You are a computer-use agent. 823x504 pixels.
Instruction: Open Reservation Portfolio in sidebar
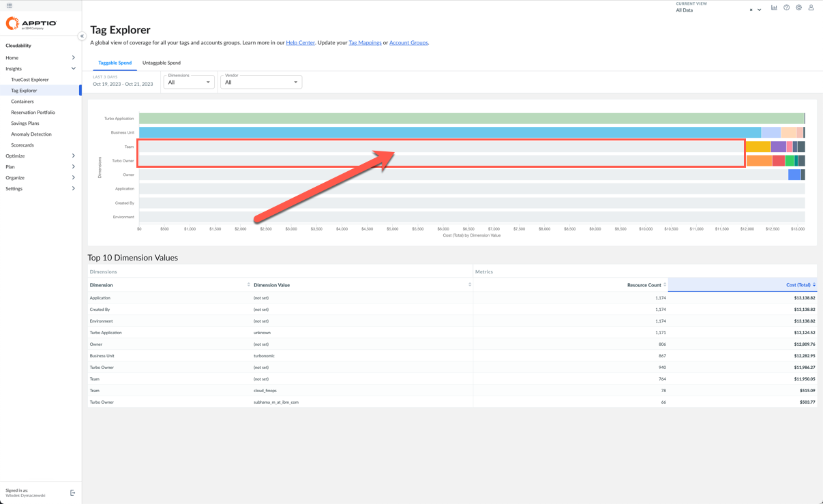pyautogui.click(x=33, y=113)
